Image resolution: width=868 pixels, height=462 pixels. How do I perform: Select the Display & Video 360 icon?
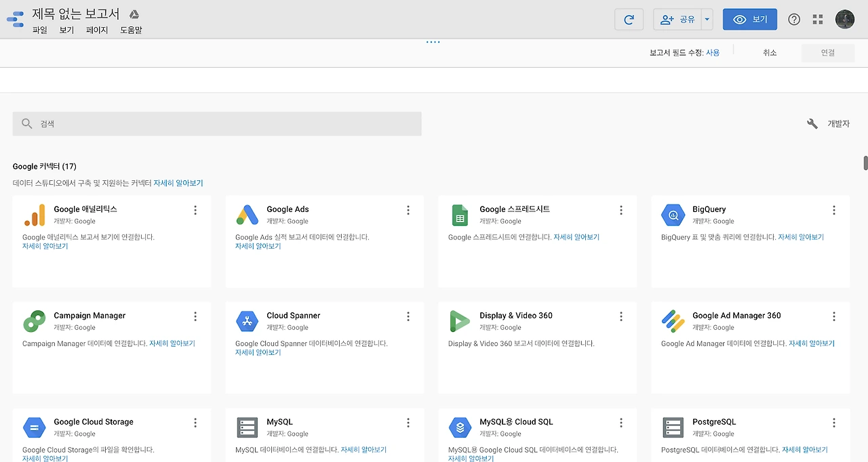point(460,321)
